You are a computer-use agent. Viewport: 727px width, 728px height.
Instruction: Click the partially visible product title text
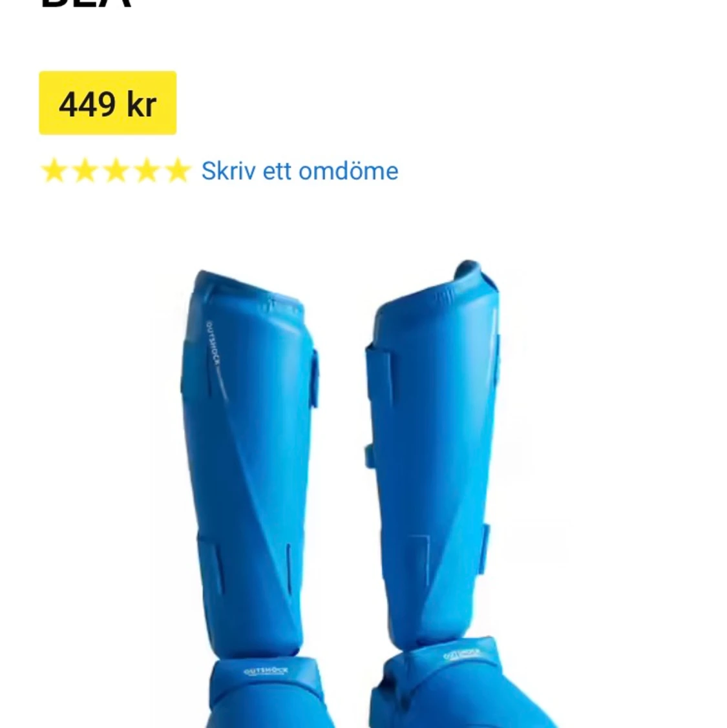pos(87,4)
